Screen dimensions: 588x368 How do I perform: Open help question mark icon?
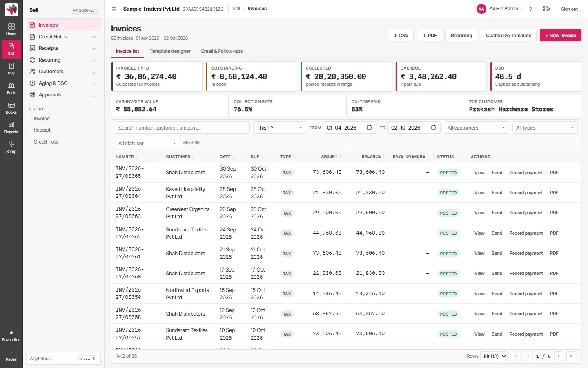530,9
